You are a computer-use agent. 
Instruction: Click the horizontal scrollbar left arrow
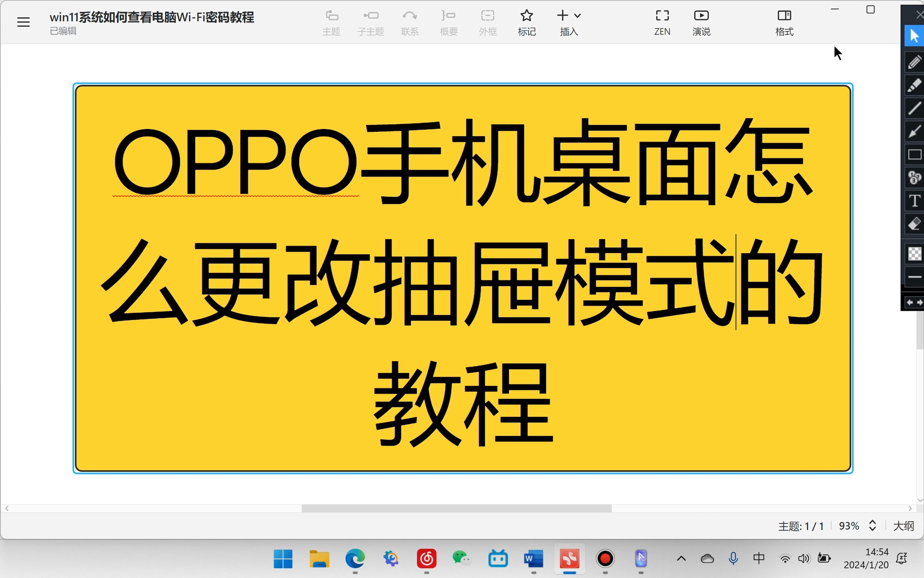click(x=7, y=508)
